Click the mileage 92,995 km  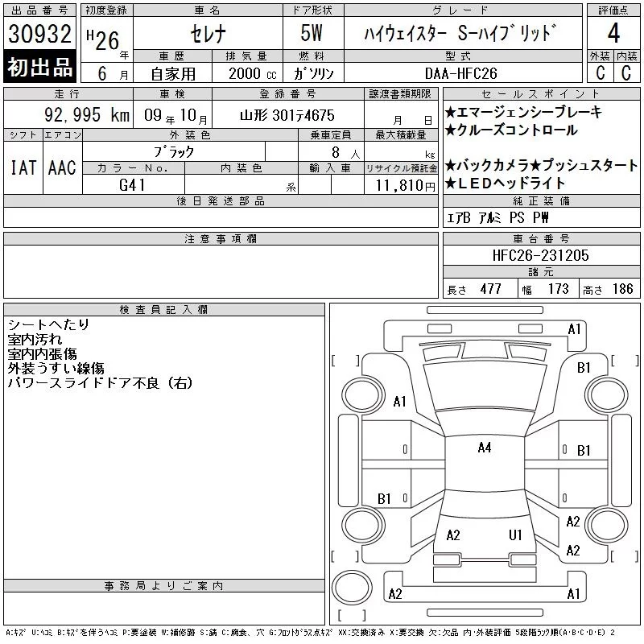[87, 114]
